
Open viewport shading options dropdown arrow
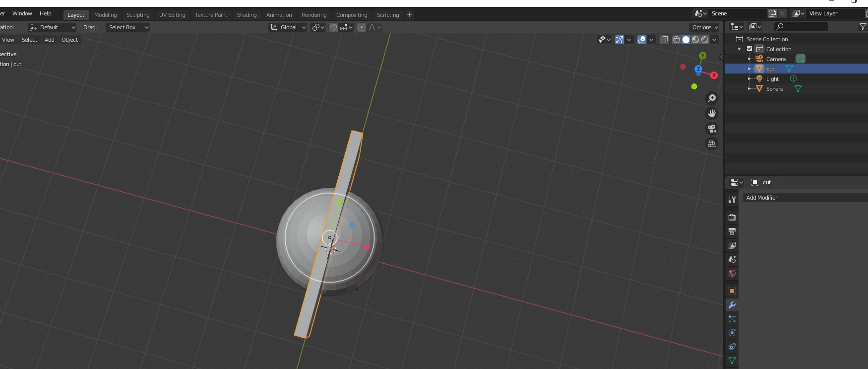(714, 40)
